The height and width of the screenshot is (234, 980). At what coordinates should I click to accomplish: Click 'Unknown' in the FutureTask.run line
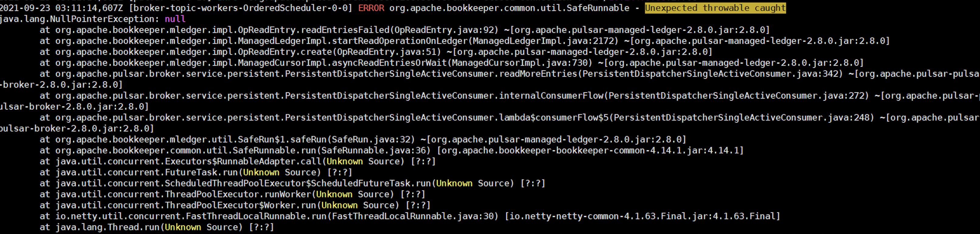[x=261, y=173]
